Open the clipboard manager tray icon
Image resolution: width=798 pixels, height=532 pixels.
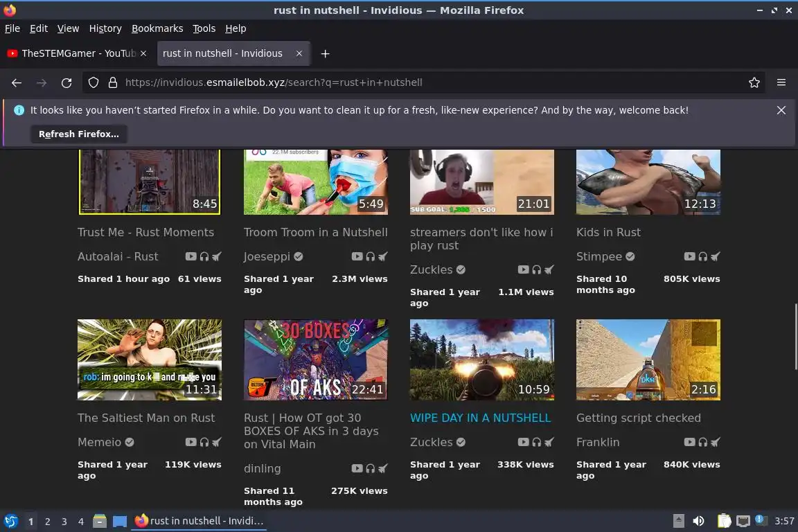click(724, 521)
